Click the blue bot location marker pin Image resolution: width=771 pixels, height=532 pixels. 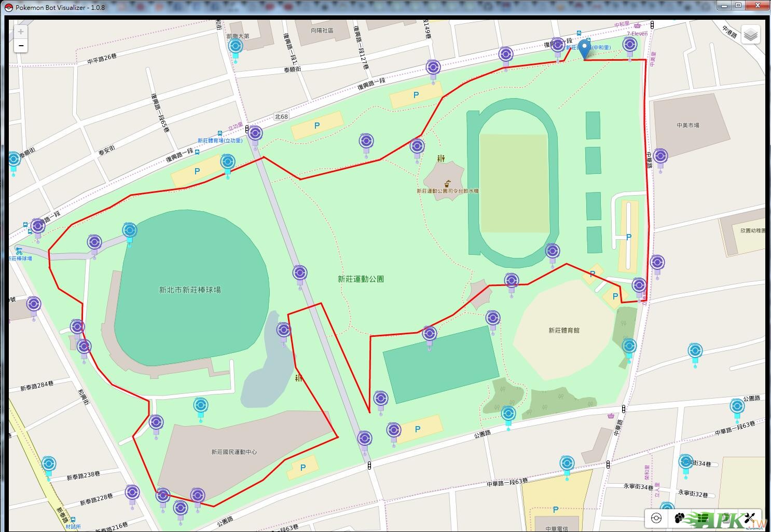pyautogui.click(x=585, y=49)
